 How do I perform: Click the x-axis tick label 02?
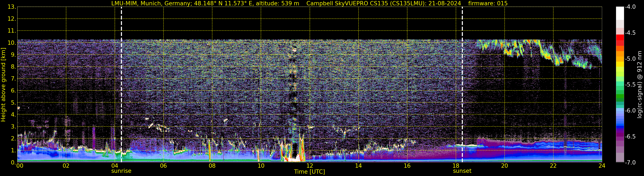pos(66,166)
